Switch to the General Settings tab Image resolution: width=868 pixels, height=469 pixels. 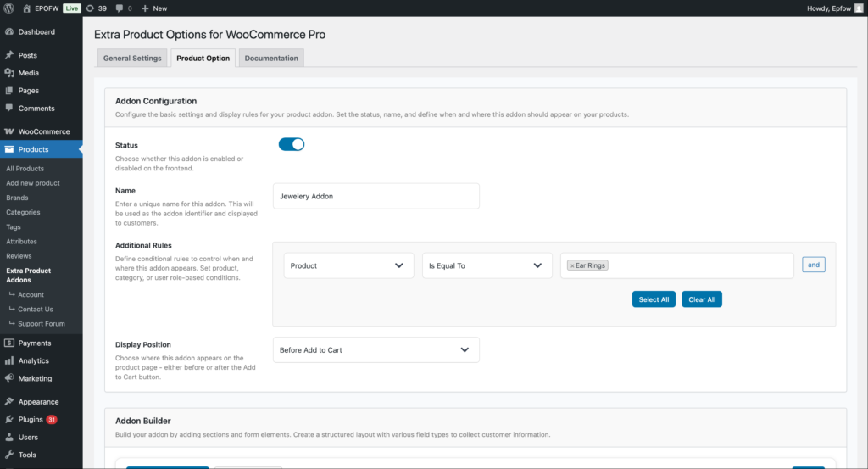coord(132,59)
